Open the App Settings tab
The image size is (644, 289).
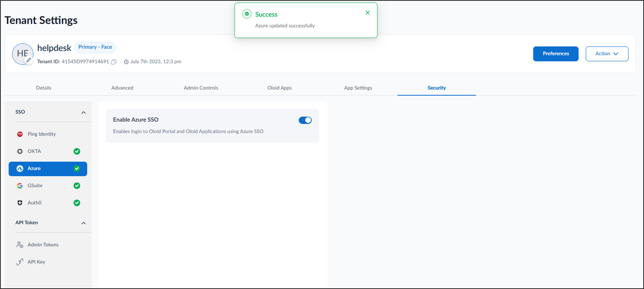(358, 88)
